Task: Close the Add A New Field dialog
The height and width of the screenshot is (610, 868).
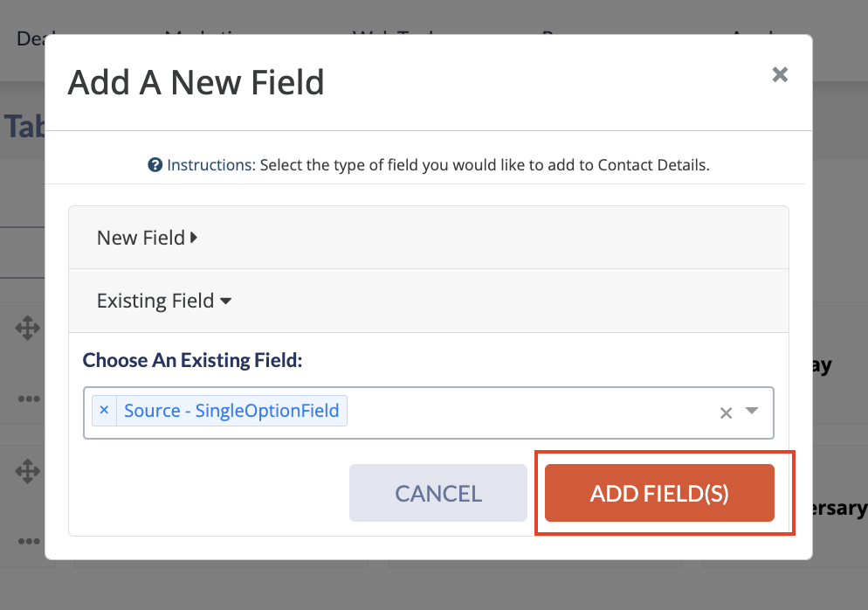Action: tap(780, 74)
